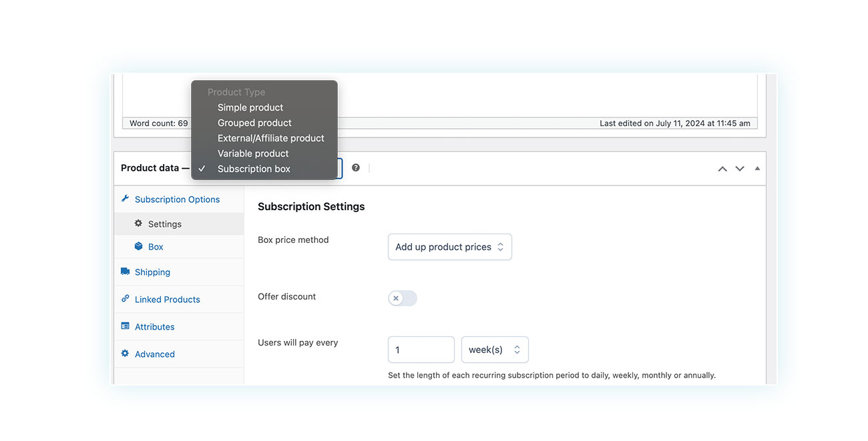Click the wrench icon beside Subscription Options
This screenshot has width=868, height=441.
tap(125, 199)
